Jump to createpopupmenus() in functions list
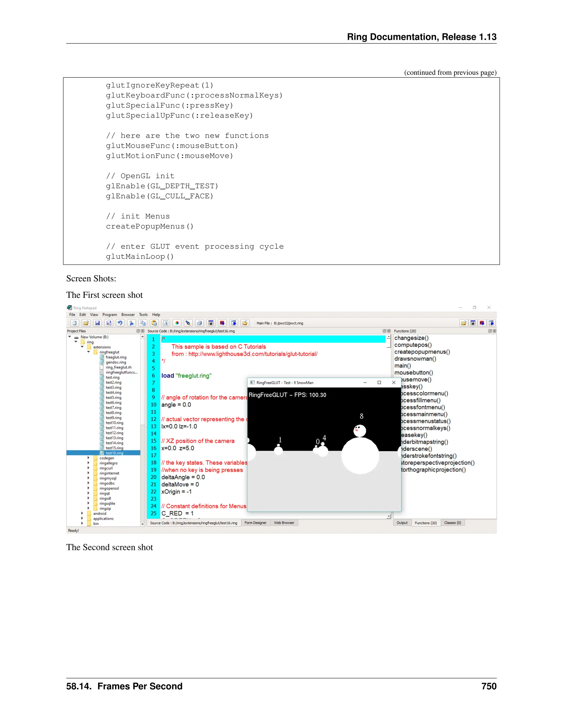Viewport: 563px width, 728px height. [422, 352]
